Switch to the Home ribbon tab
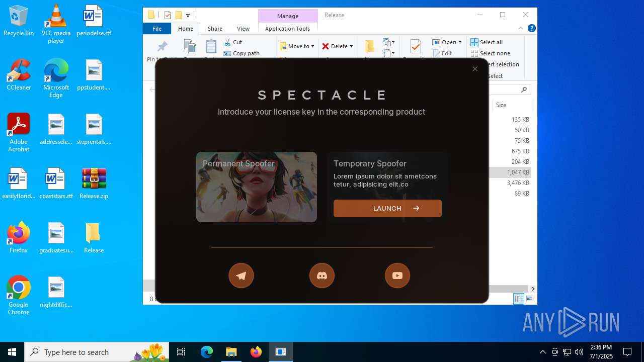This screenshot has width=644, height=362. click(x=186, y=29)
